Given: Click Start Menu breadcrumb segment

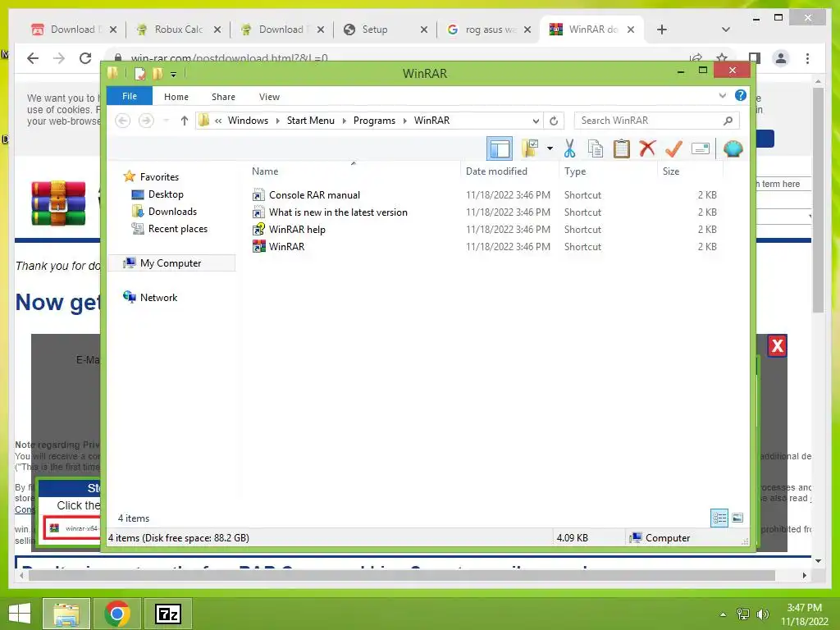Looking at the screenshot, I should tap(311, 121).
